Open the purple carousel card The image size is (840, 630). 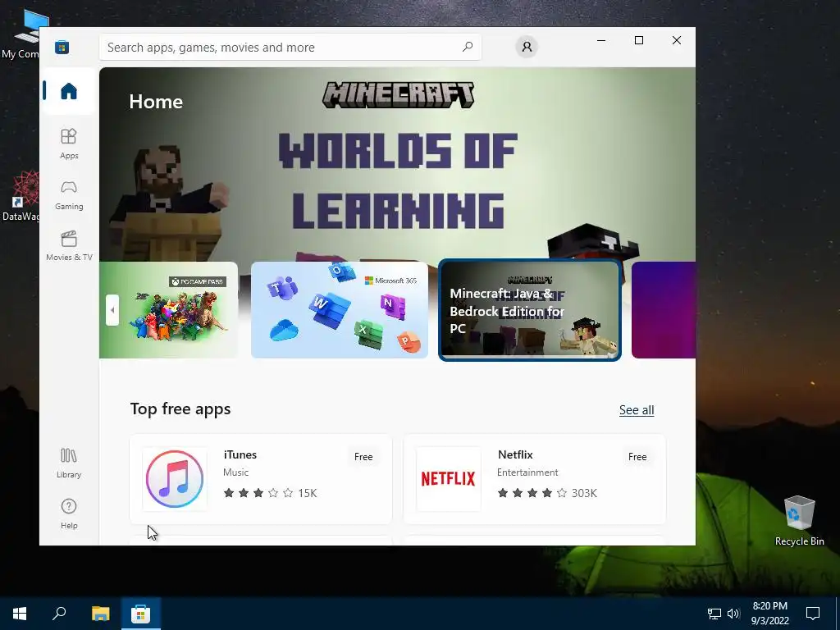click(x=664, y=310)
